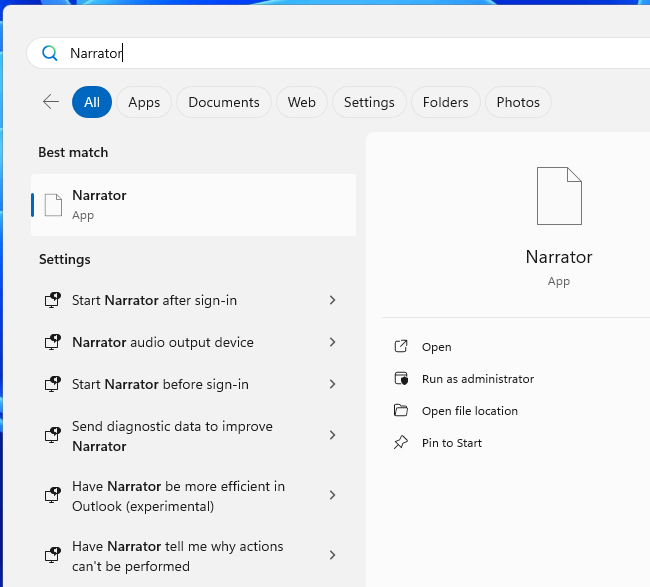Click icon beside Send diagnostic data setting

coord(53,435)
